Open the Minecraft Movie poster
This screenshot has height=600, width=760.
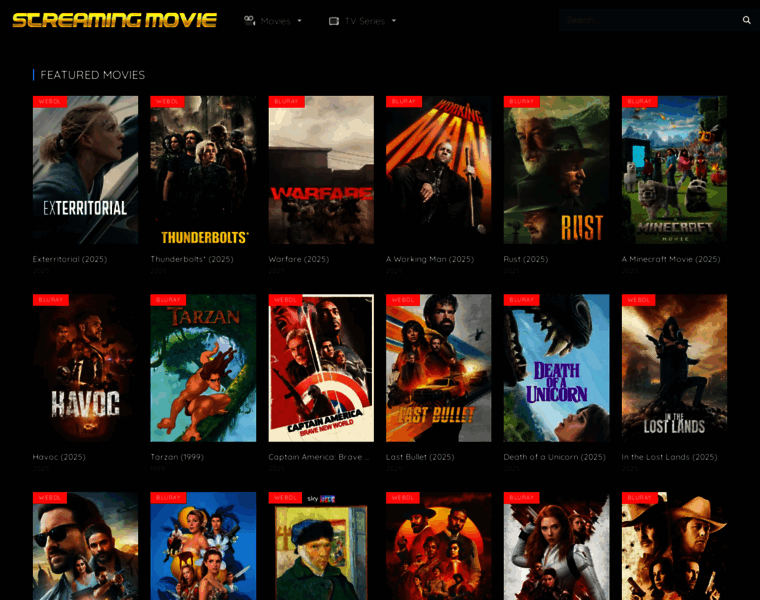pos(674,170)
